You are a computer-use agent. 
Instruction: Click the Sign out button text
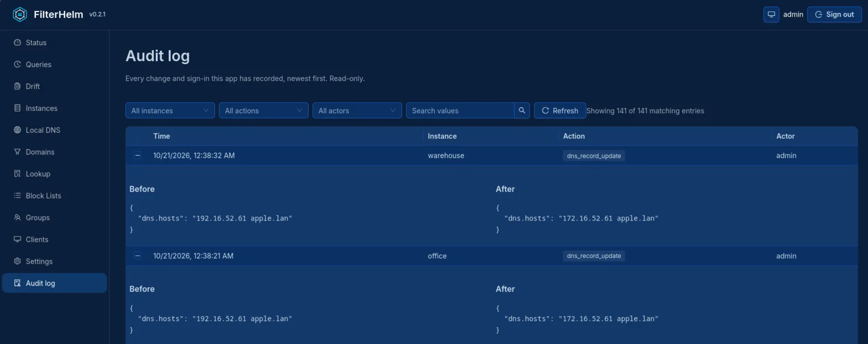click(840, 15)
